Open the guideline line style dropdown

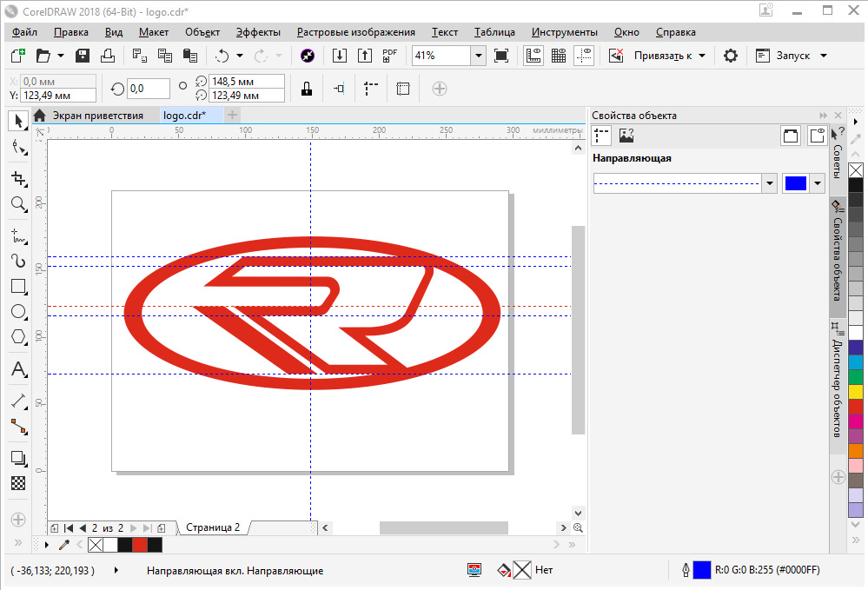coord(770,183)
